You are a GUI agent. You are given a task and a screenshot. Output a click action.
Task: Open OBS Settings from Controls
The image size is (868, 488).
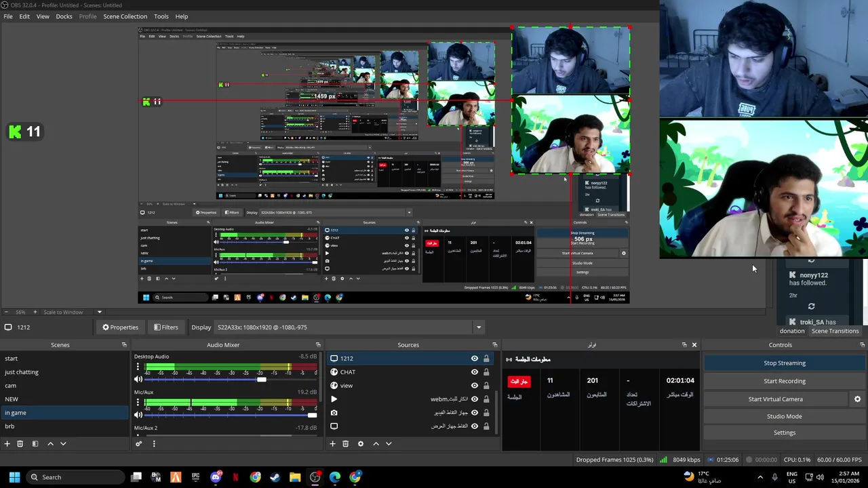(x=785, y=432)
